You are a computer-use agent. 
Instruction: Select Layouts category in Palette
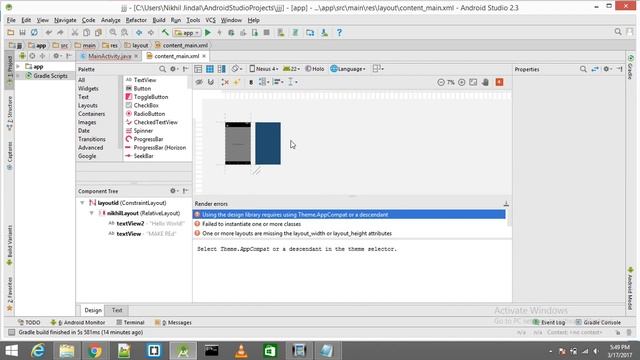[x=88, y=105]
